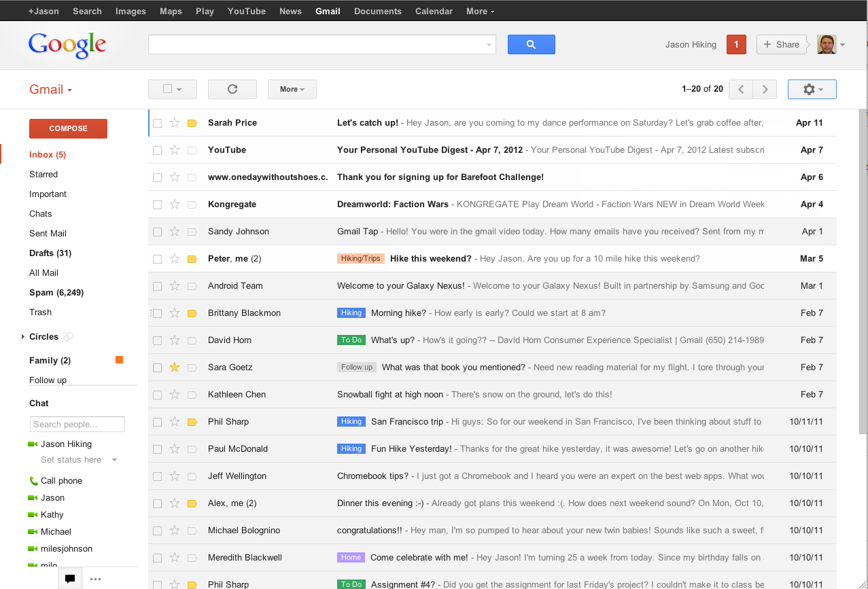This screenshot has height=589, width=868.
Task: Click the three dots icon at bottom left
Action: pyautogui.click(x=95, y=579)
